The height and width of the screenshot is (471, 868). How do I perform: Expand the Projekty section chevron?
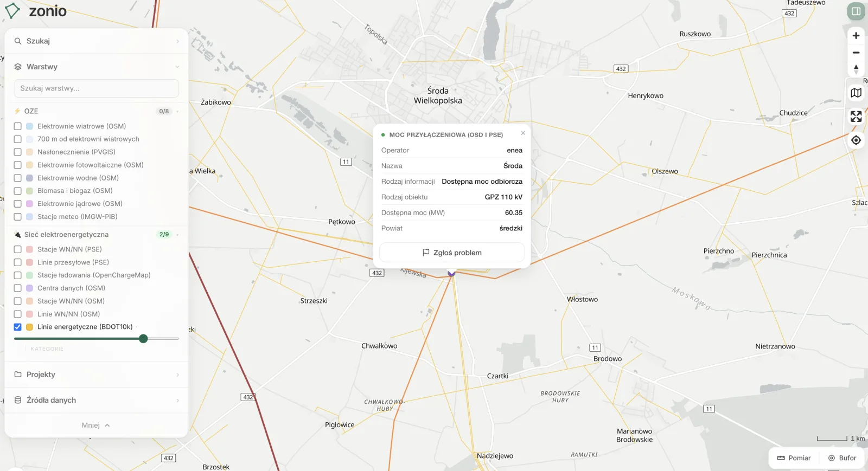[177, 375]
